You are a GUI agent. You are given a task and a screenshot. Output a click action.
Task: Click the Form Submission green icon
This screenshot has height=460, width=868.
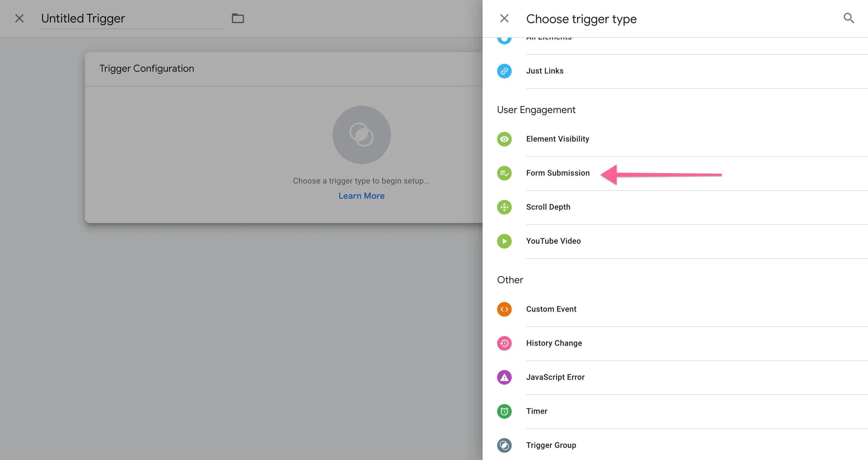click(x=504, y=173)
